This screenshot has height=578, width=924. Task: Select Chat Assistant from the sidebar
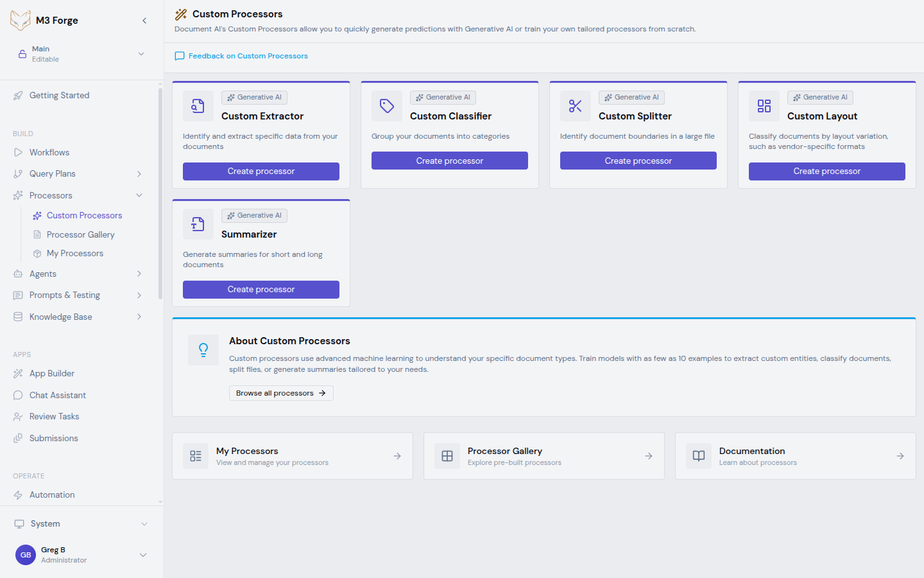58,395
